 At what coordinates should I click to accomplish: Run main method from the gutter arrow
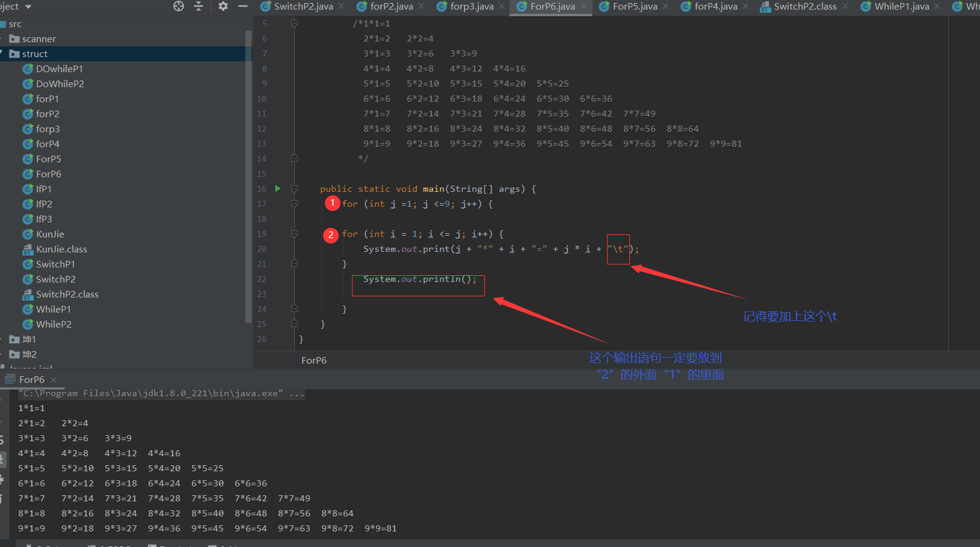coord(278,188)
